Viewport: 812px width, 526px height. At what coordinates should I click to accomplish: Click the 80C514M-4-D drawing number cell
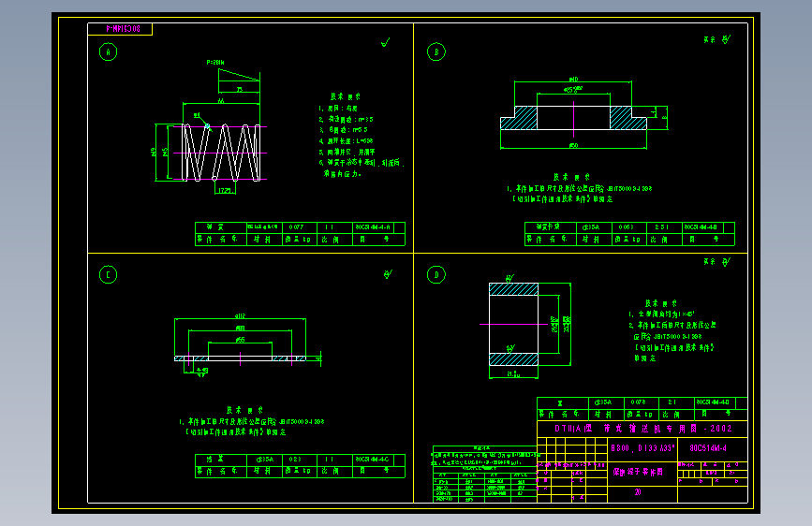[x=713, y=402]
